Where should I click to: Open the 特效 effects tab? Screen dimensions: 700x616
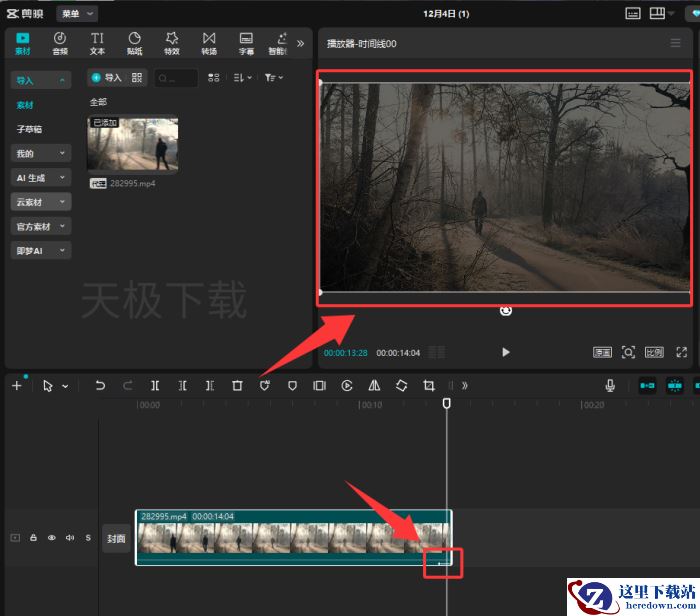[x=172, y=44]
